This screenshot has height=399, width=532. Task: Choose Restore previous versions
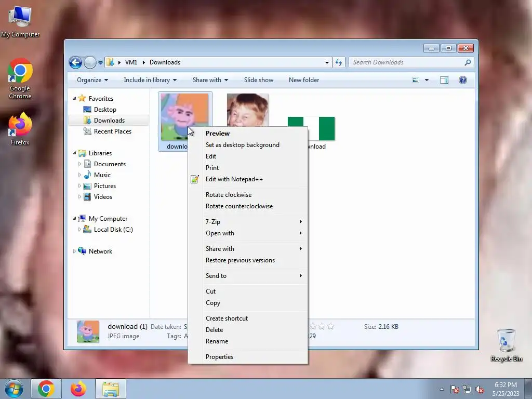pos(248,261)
